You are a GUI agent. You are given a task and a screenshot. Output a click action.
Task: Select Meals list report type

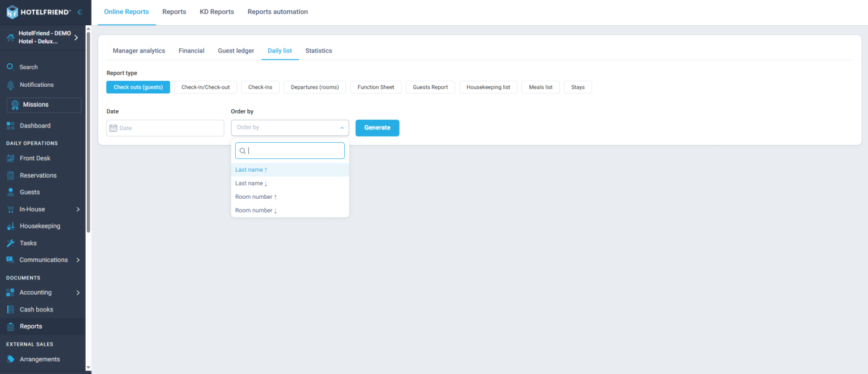point(541,87)
